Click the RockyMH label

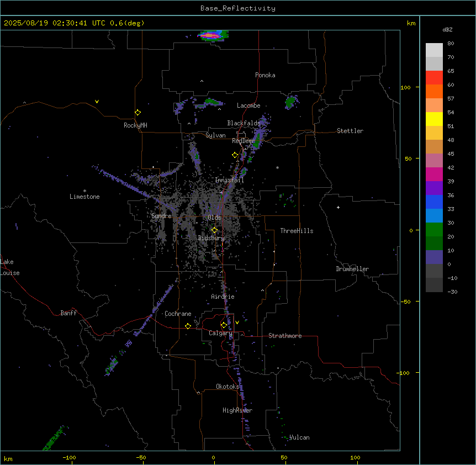click(x=135, y=125)
